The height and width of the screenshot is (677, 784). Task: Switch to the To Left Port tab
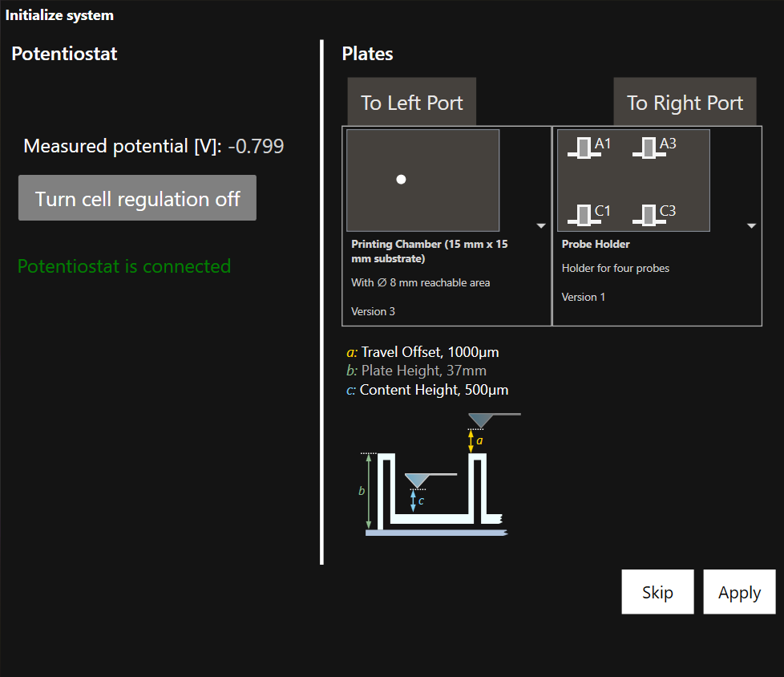[x=411, y=102]
